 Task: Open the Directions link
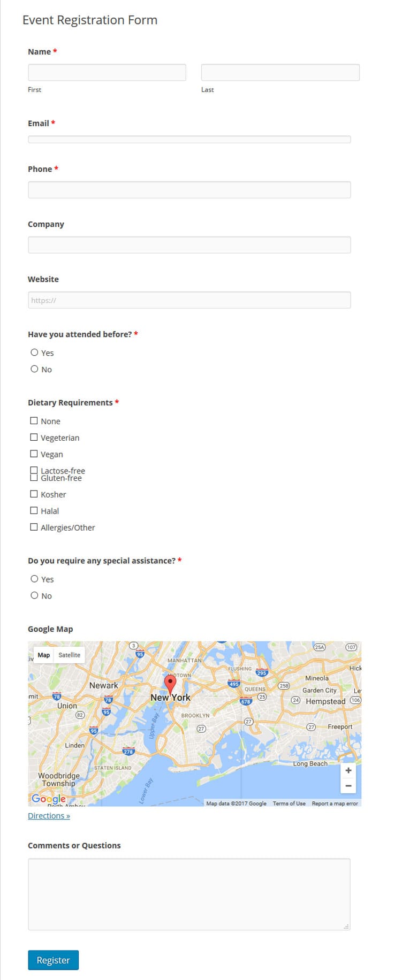(x=48, y=815)
